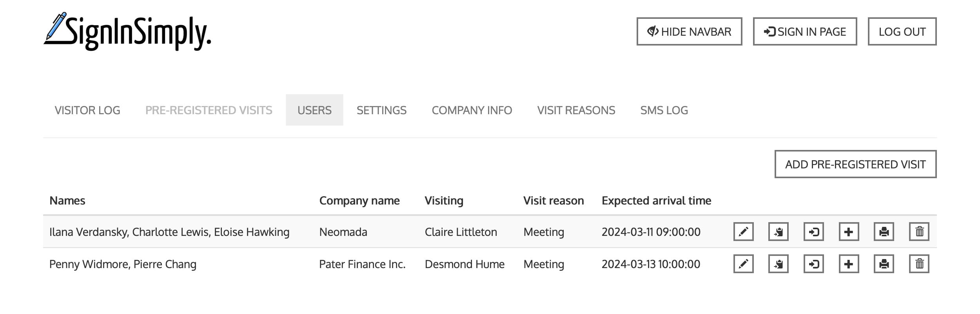980x314 pixels.
Task: Sign in the Neomada visitors via arrow icon
Action: 813,232
